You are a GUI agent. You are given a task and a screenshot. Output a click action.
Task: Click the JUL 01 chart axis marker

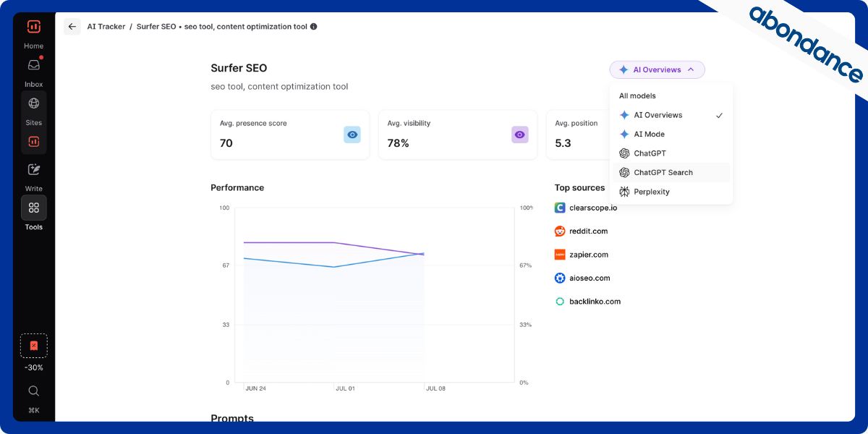(x=346, y=388)
